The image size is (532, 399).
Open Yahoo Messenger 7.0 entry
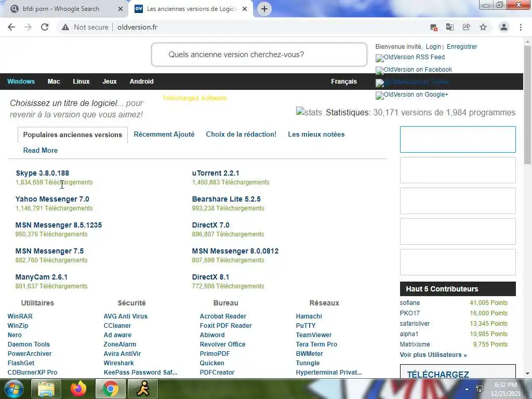[x=52, y=199]
